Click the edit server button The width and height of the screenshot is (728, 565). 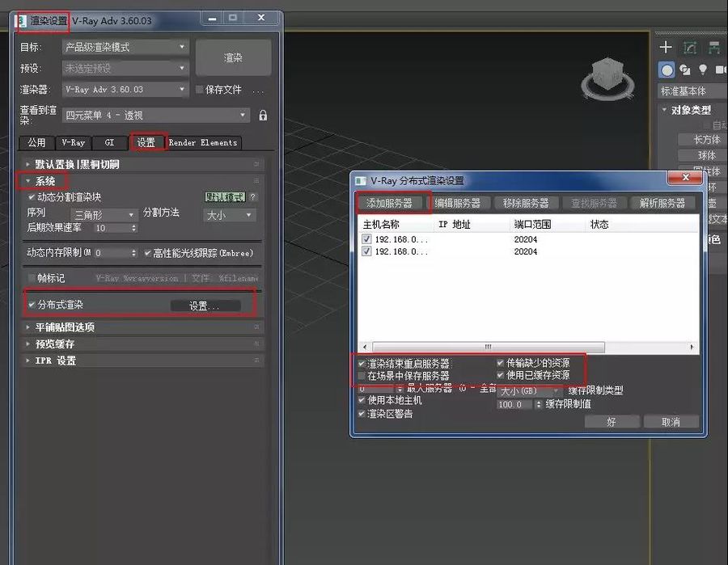tap(458, 203)
